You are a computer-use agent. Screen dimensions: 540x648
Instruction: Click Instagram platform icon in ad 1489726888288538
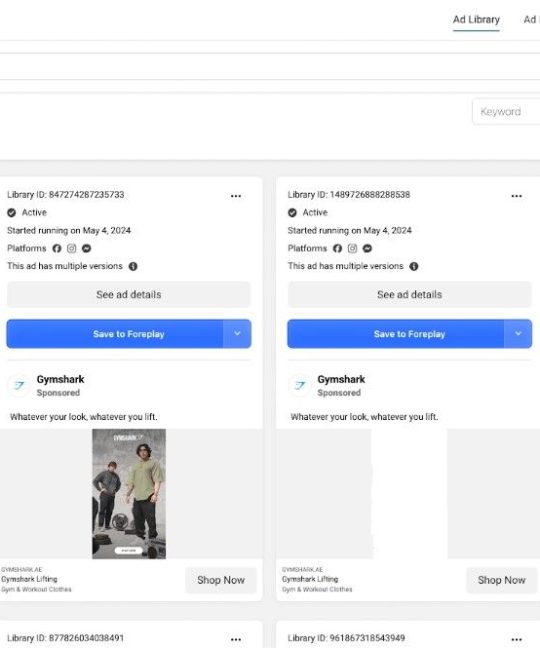(x=352, y=248)
